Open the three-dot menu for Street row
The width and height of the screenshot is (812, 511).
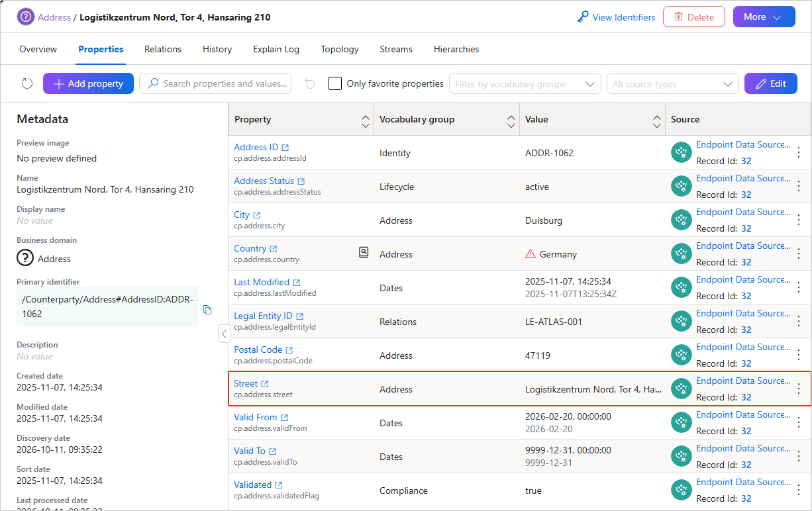tap(799, 389)
